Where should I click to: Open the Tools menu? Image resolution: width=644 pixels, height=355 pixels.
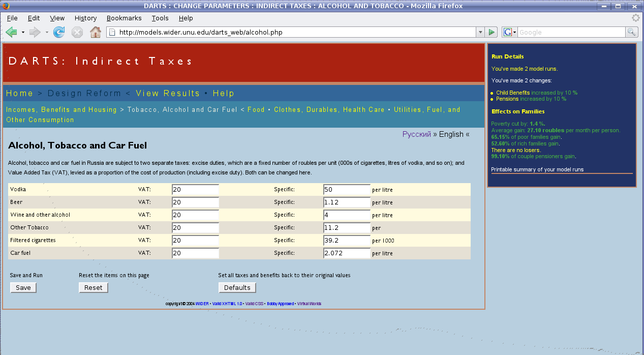click(x=160, y=18)
